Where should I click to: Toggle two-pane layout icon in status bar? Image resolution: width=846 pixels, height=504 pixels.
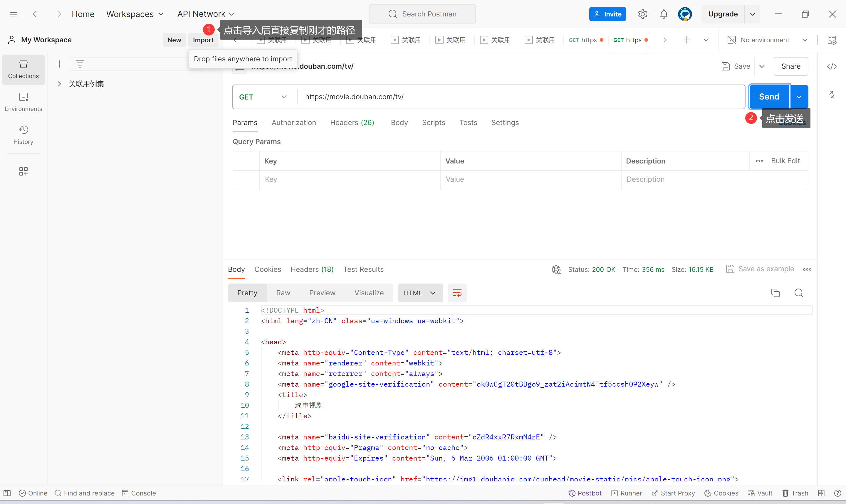[821, 493]
